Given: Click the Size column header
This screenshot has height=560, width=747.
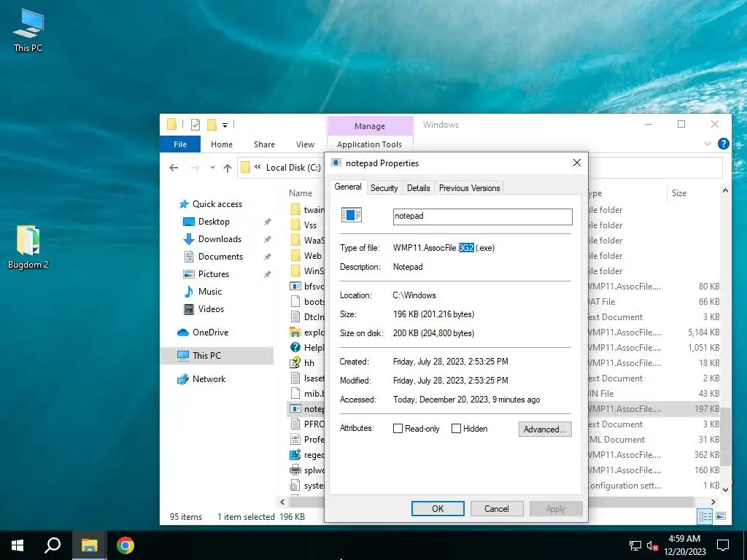Looking at the screenshot, I should [679, 192].
